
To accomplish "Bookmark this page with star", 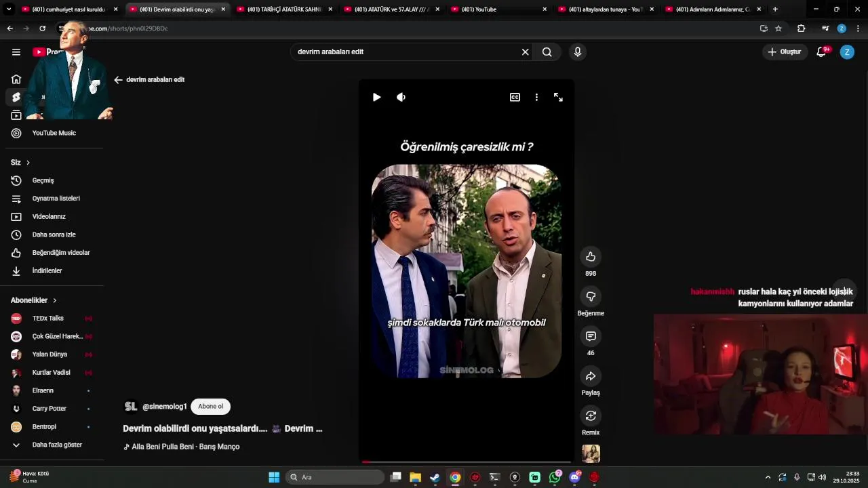I will [778, 28].
